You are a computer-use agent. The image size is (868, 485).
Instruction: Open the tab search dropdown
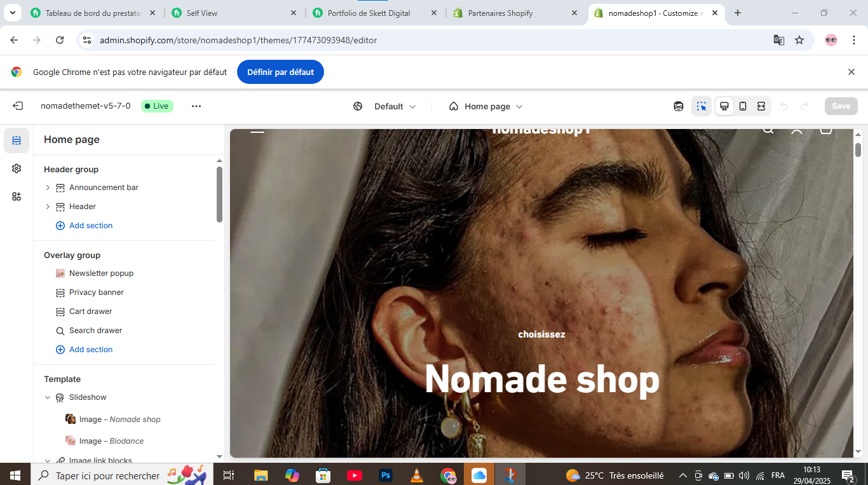(13, 13)
